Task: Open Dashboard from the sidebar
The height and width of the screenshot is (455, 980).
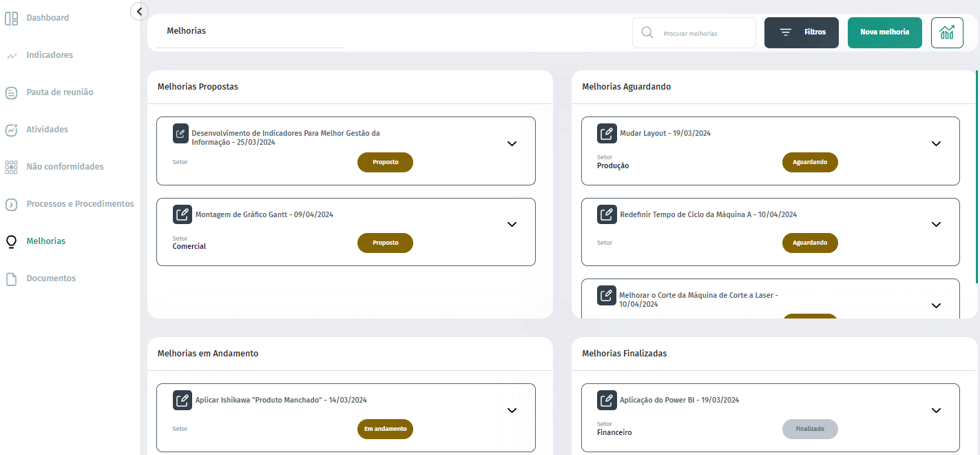Action: click(x=48, y=18)
